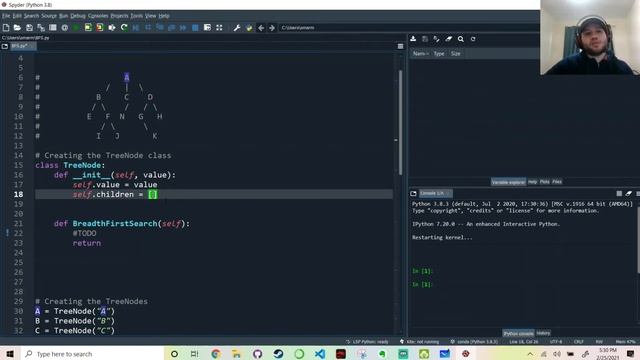The height and width of the screenshot is (360, 640).
Task: Sort variables by Name column
Action: tap(420, 53)
